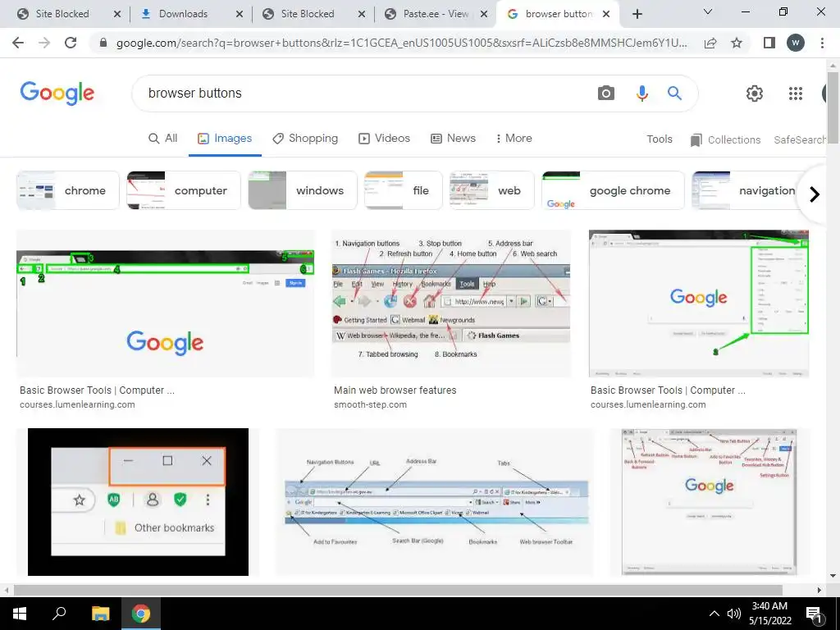The height and width of the screenshot is (630, 840).
Task: Submit search with blue magnifier icon
Action: coord(674,94)
